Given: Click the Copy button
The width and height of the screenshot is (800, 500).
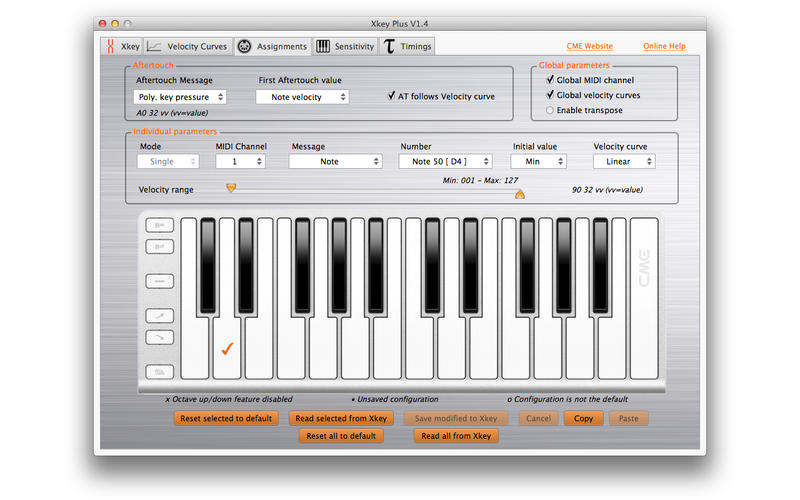Looking at the screenshot, I should (583, 418).
